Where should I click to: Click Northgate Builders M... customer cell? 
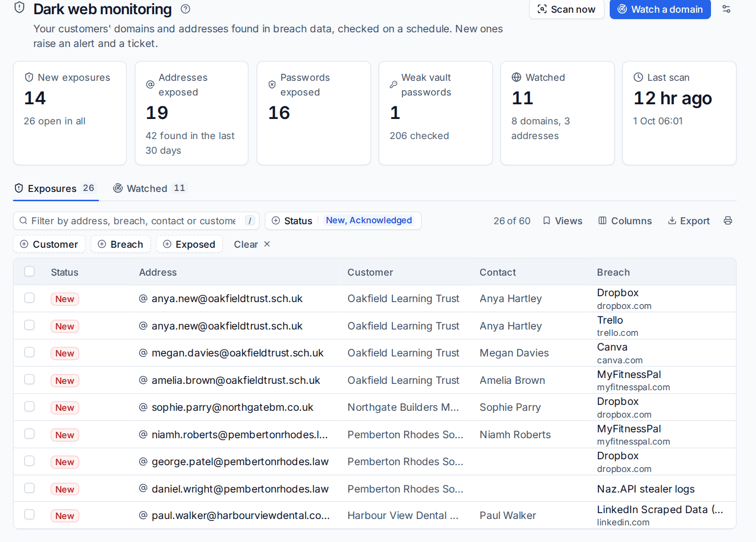(x=403, y=407)
